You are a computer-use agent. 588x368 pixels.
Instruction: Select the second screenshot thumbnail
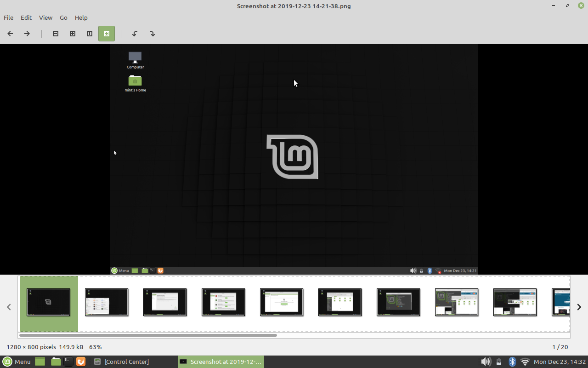point(107,302)
